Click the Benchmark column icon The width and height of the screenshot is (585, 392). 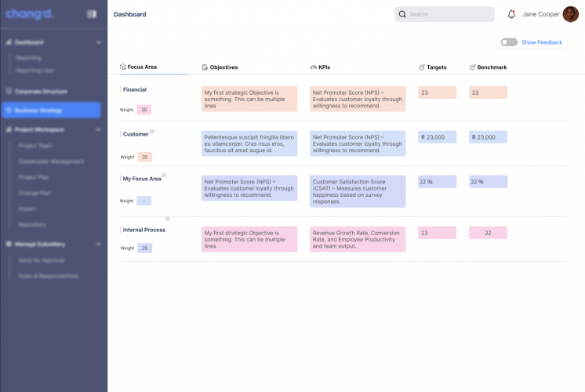[x=472, y=67]
